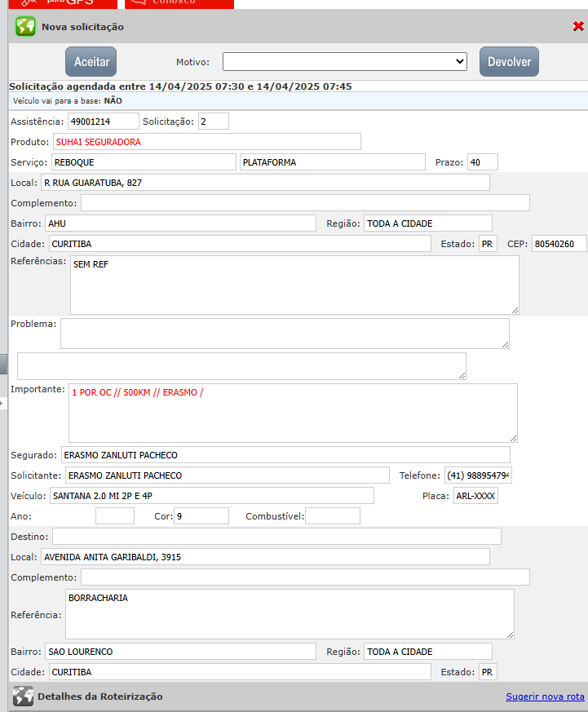Click the Segurado name field
This screenshot has width=588, height=712.
click(x=284, y=455)
